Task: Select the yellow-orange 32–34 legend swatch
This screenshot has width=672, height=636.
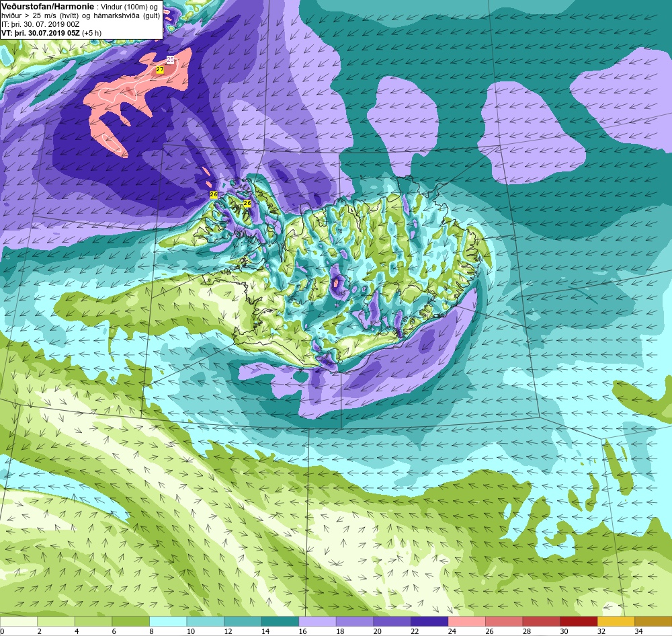Action: click(616, 621)
